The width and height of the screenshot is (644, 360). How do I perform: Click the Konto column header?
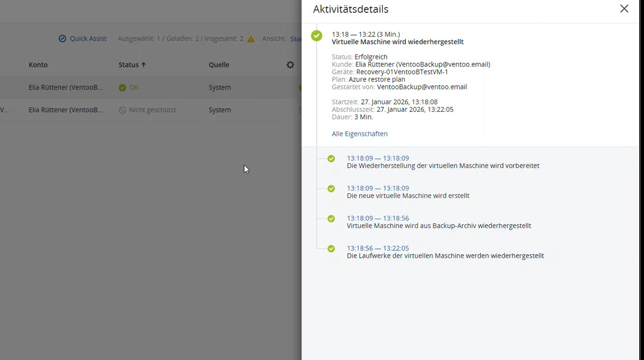38,65
